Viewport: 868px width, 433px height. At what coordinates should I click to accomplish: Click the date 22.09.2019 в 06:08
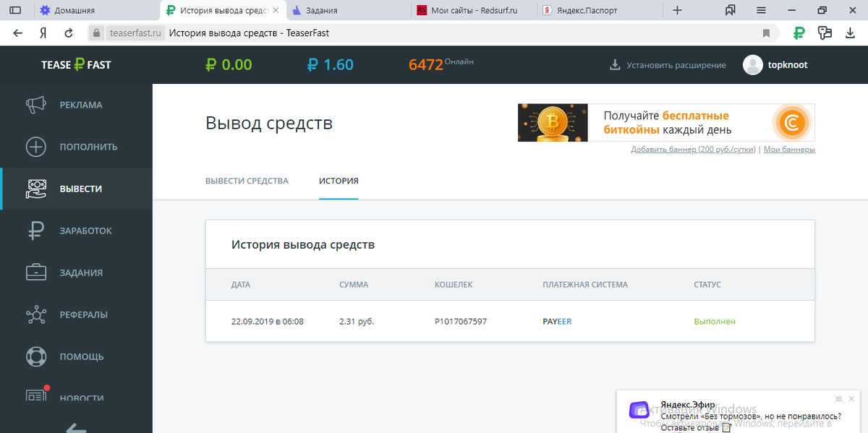click(x=268, y=322)
